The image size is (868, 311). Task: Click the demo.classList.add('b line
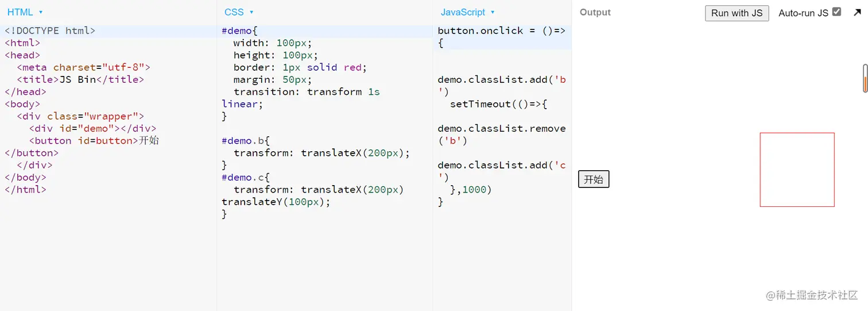[x=502, y=80]
